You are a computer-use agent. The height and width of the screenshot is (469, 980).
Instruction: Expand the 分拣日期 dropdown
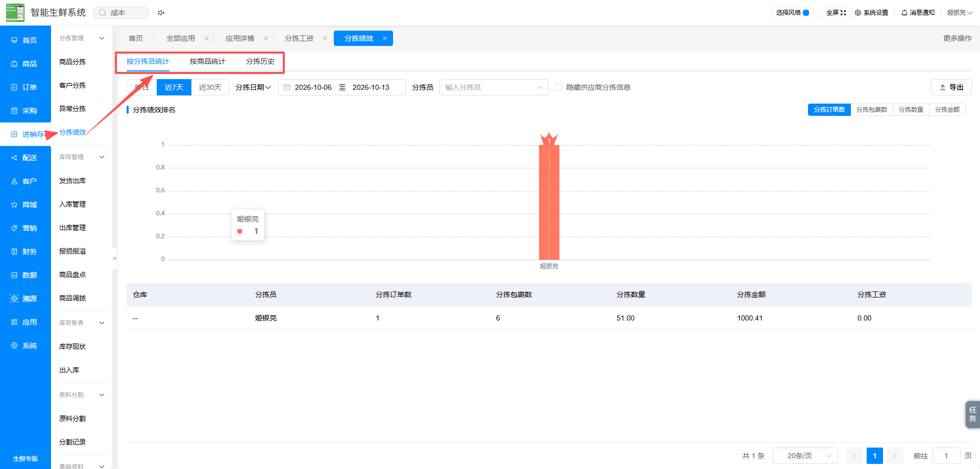253,87
